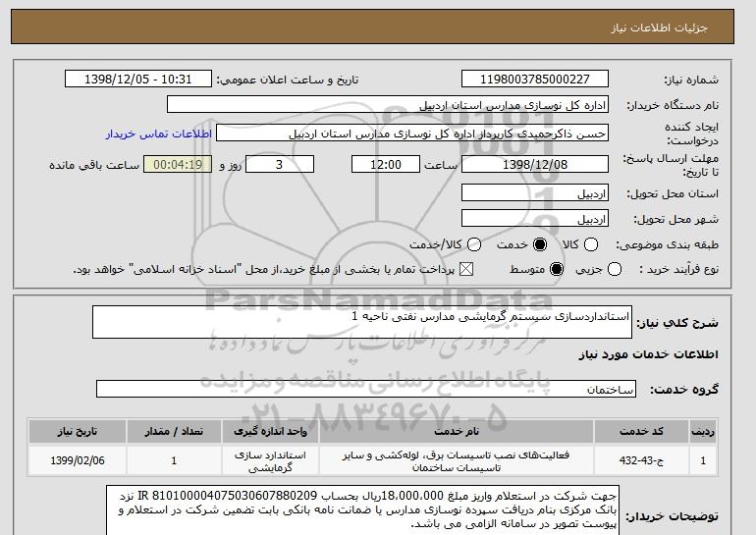Viewport: 756px width, 535px height.
Task: Click the service name cell فعالیت‌های نصب تاسیسات
Action: pyautogui.click(x=457, y=460)
